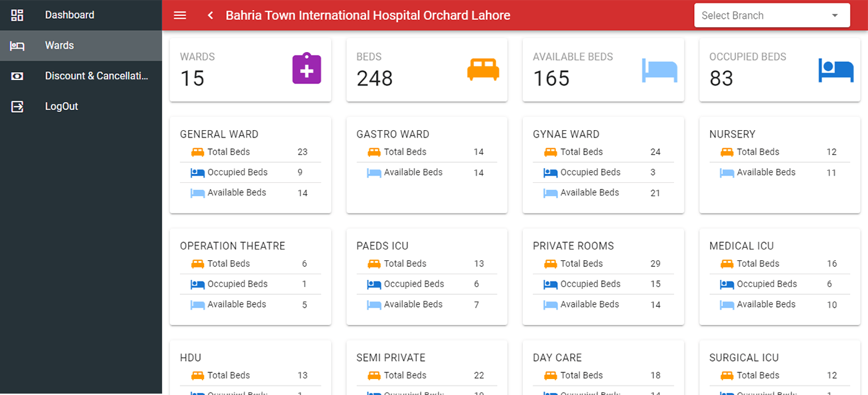Click the light blue bed icon on Available Beds card
The height and width of the screenshot is (395, 868).
coord(659,70)
